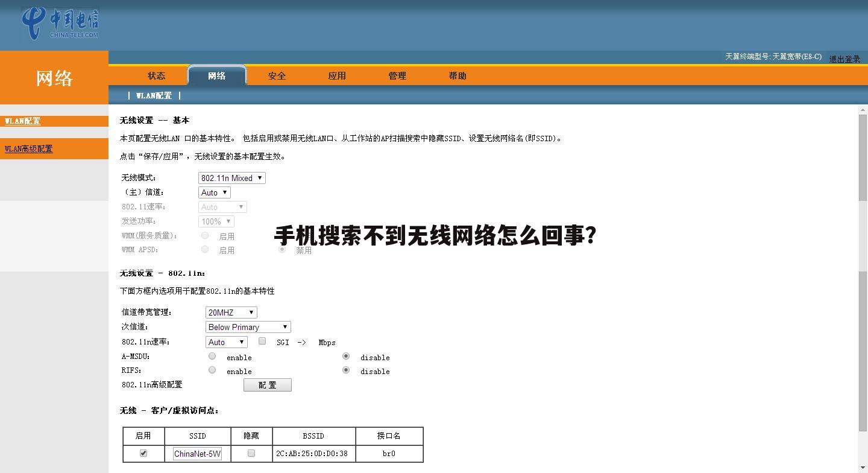The width and height of the screenshot is (868, 473).
Task: Go to the 管理 tab
Action: tap(397, 76)
